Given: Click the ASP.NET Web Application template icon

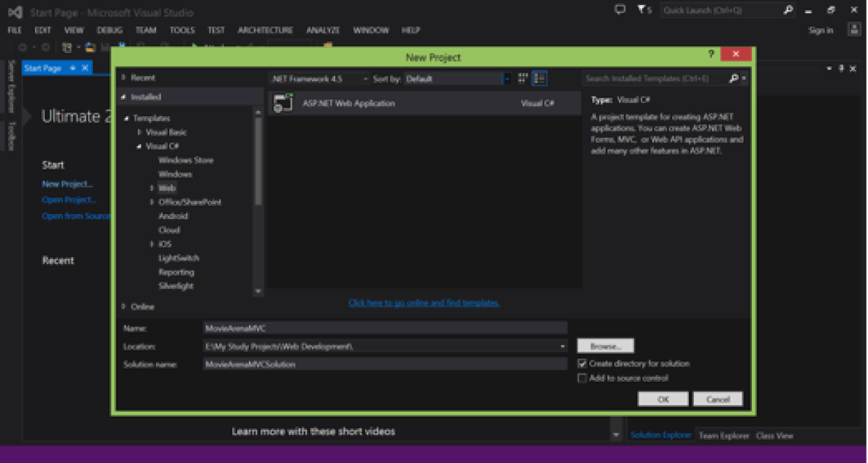Looking at the screenshot, I should pos(283,104).
